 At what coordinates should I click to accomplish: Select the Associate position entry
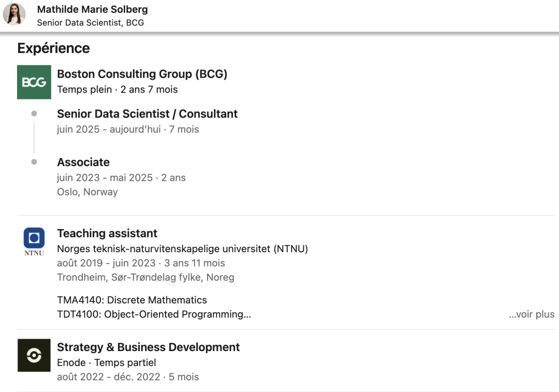coord(83,162)
